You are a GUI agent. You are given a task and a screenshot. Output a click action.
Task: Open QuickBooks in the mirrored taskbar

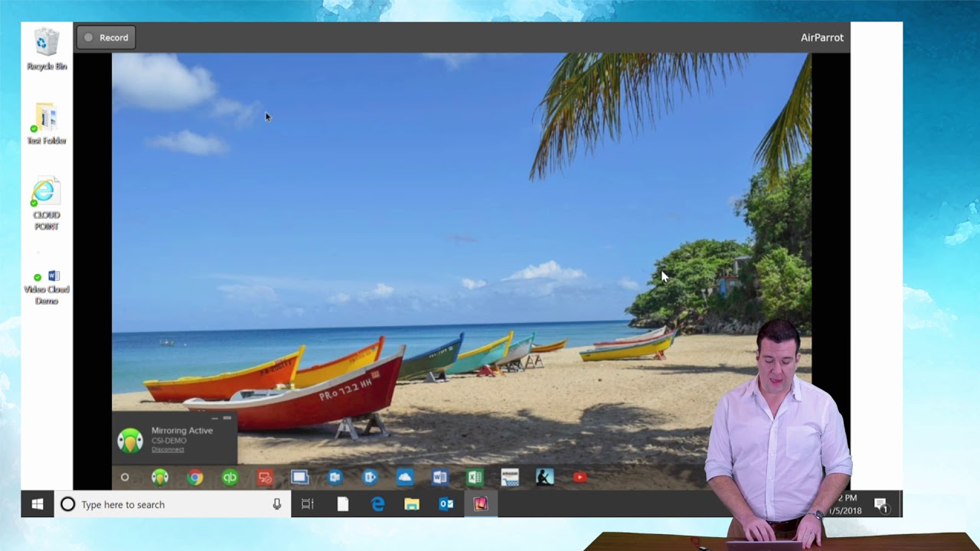point(230,478)
